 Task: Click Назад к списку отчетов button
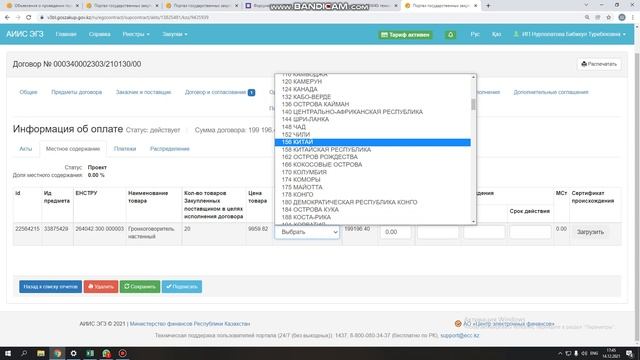click(x=50, y=287)
